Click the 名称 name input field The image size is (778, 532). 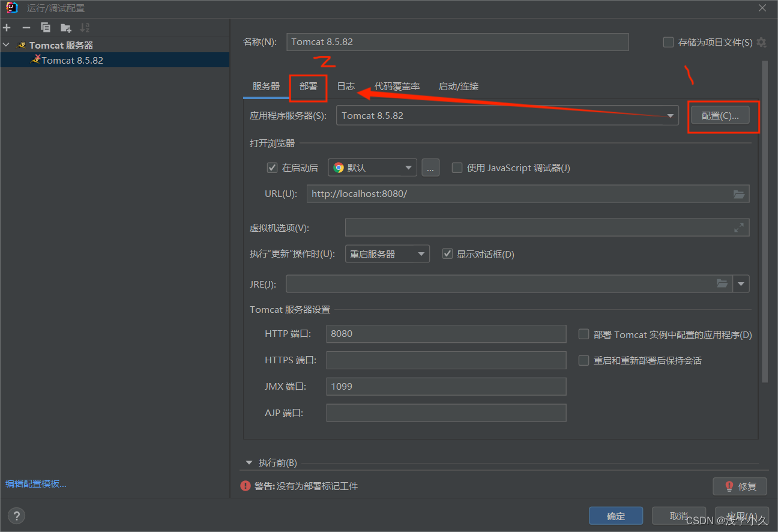point(457,42)
